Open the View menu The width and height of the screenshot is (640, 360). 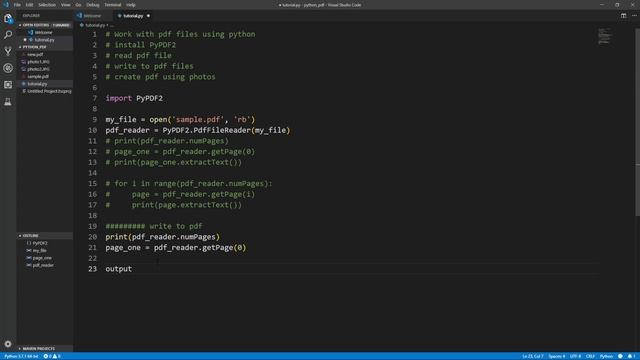pos(65,5)
